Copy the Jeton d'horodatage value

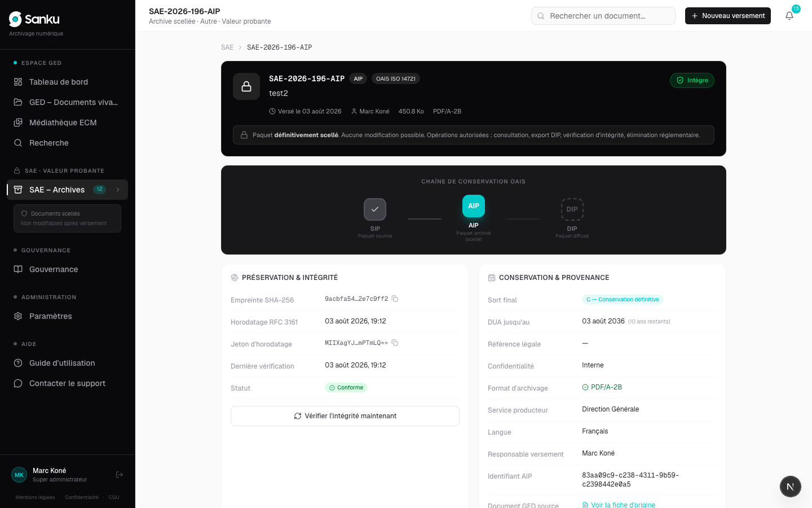pyautogui.click(x=395, y=343)
